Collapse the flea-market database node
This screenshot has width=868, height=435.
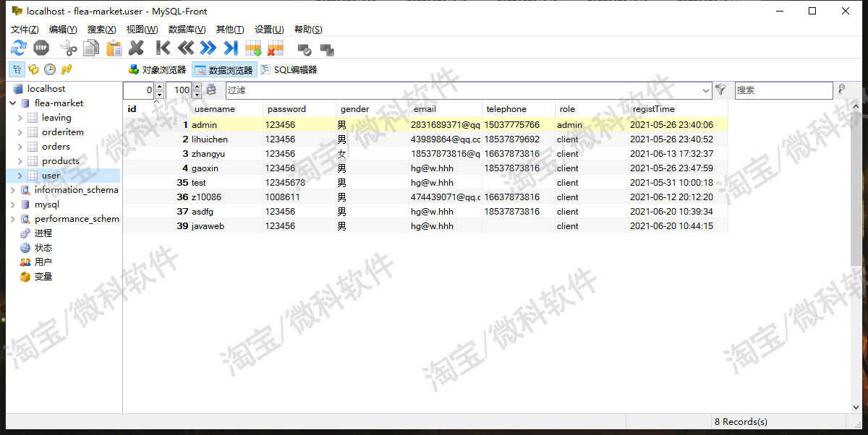[x=12, y=103]
